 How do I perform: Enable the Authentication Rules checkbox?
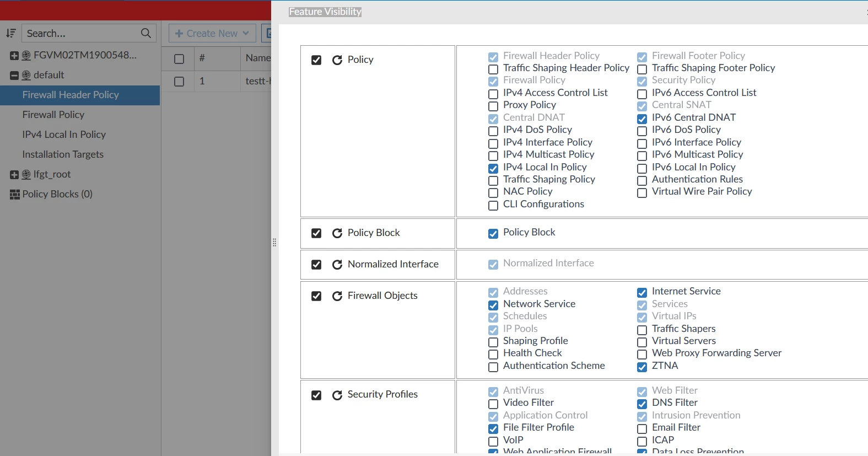tap(642, 180)
